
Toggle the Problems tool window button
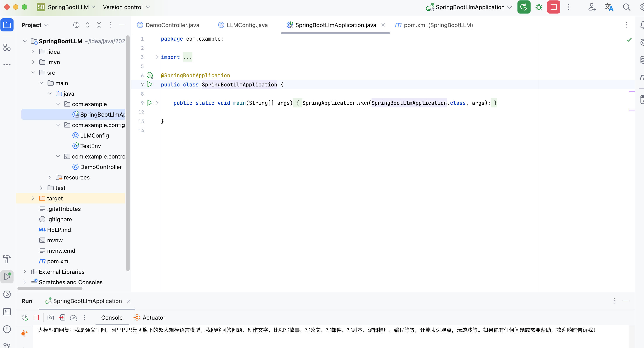[7, 329]
